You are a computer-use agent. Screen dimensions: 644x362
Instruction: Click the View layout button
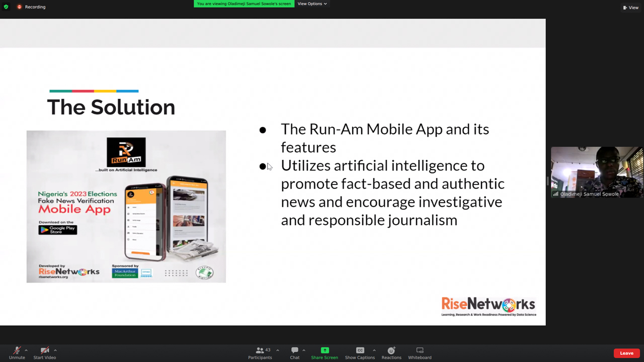pyautogui.click(x=630, y=7)
